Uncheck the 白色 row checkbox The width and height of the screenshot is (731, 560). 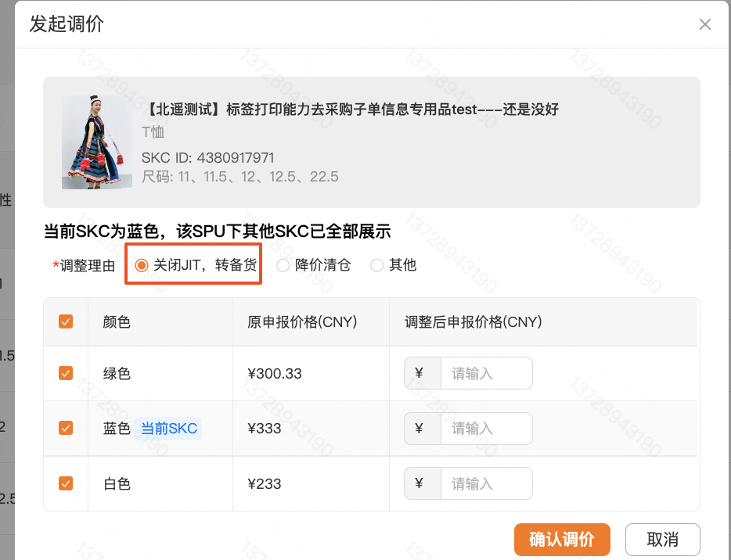[66, 483]
